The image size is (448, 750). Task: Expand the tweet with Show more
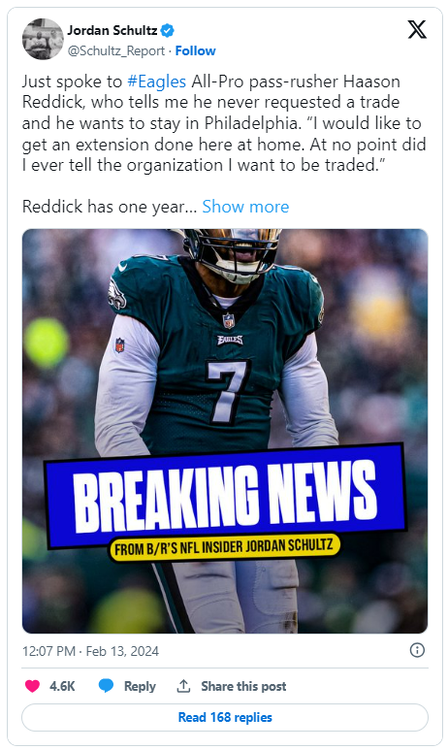(245, 207)
